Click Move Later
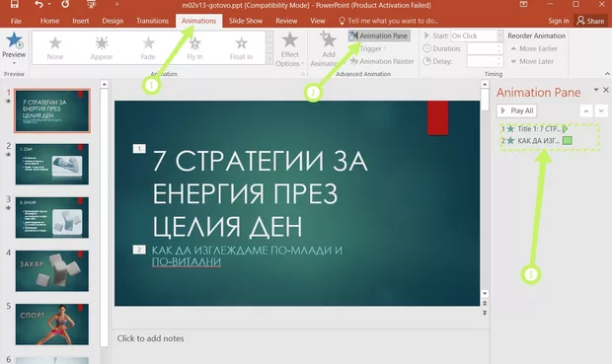 click(532, 61)
